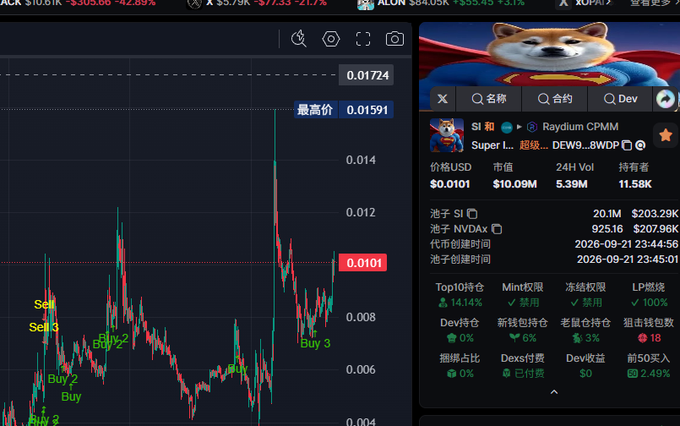
Task: Toggle fullscreen chart mode
Action: click(x=363, y=39)
